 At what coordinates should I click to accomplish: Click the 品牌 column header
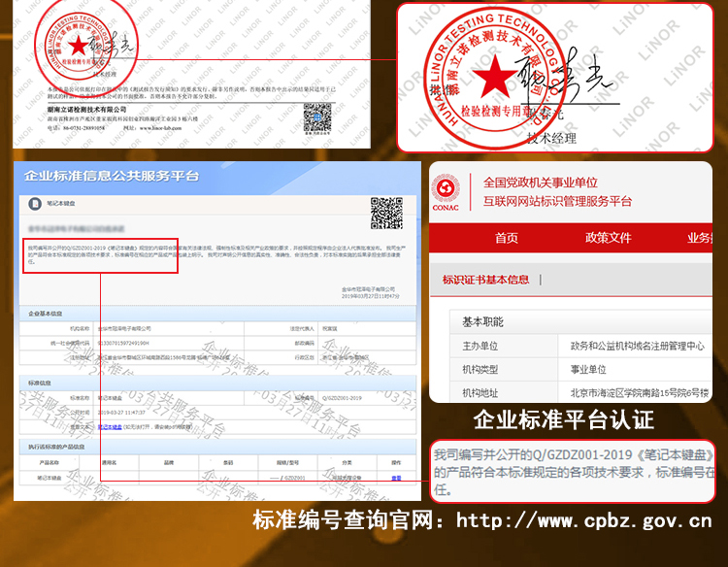pos(169,462)
